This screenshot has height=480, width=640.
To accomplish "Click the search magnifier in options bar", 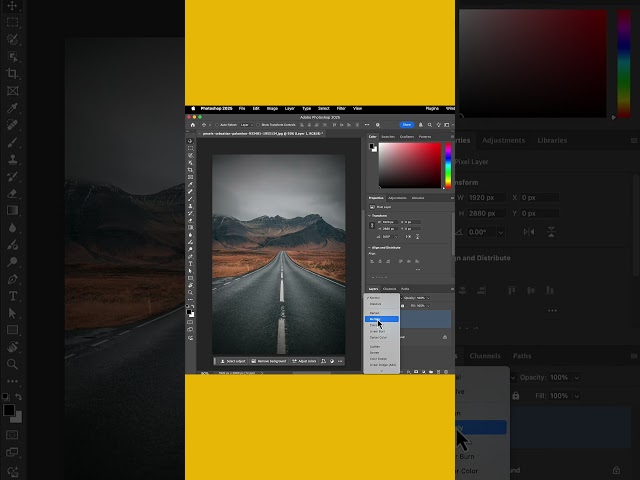I will 430,125.
